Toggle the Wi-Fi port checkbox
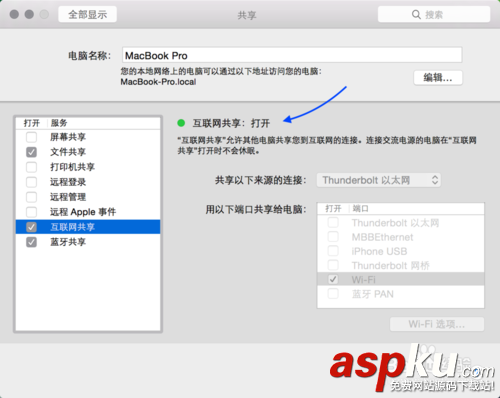Screen dimensions: 500x398 pyautogui.click(x=333, y=279)
